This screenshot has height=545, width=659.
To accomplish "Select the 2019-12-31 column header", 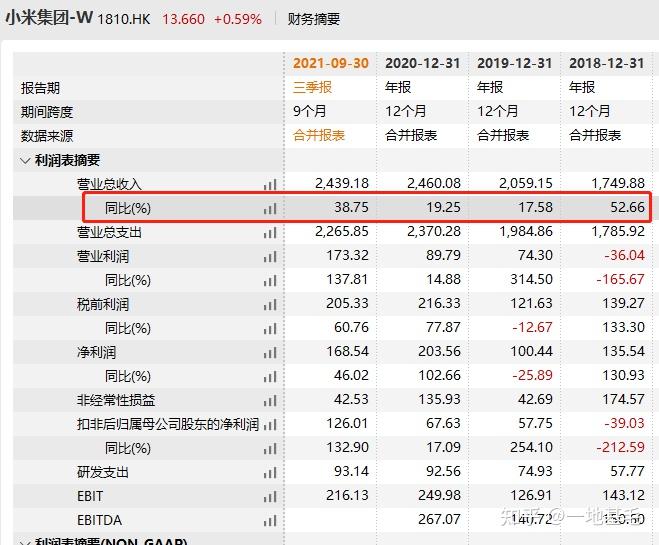I will pyautogui.click(x=514, y=63).
